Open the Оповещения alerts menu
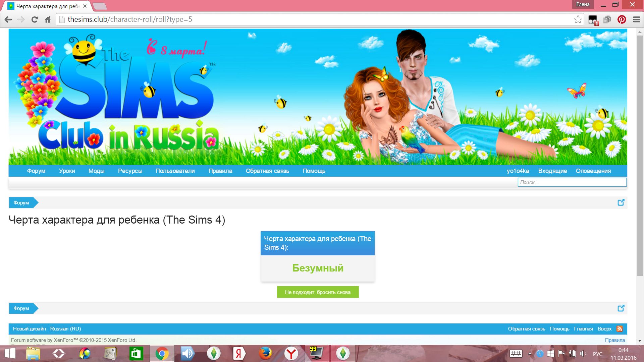 (593, 171)
